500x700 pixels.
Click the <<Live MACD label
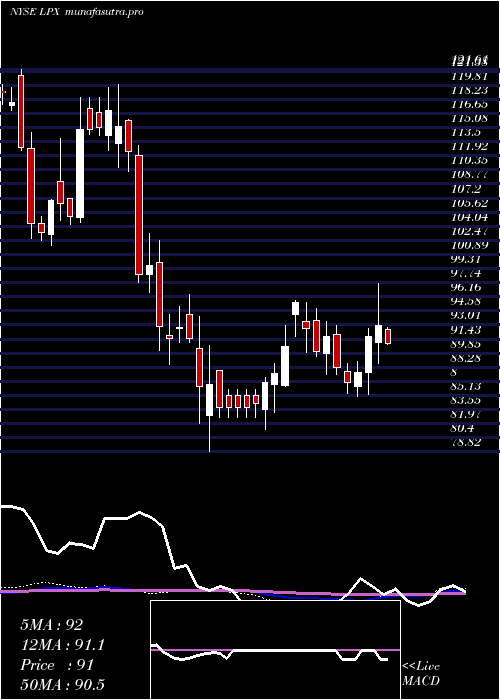point(421,673)
